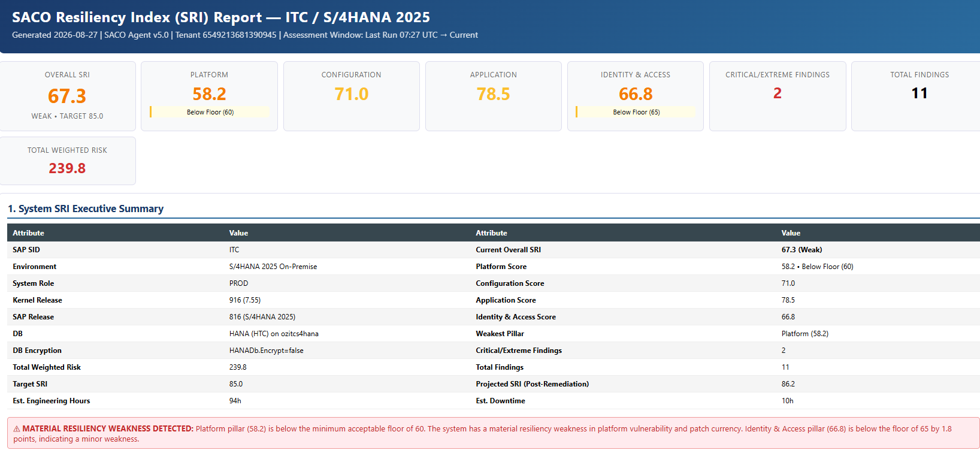This screenshot has height=450, width=980.
Task: Click the 10h downtime value
Action: 788,401
